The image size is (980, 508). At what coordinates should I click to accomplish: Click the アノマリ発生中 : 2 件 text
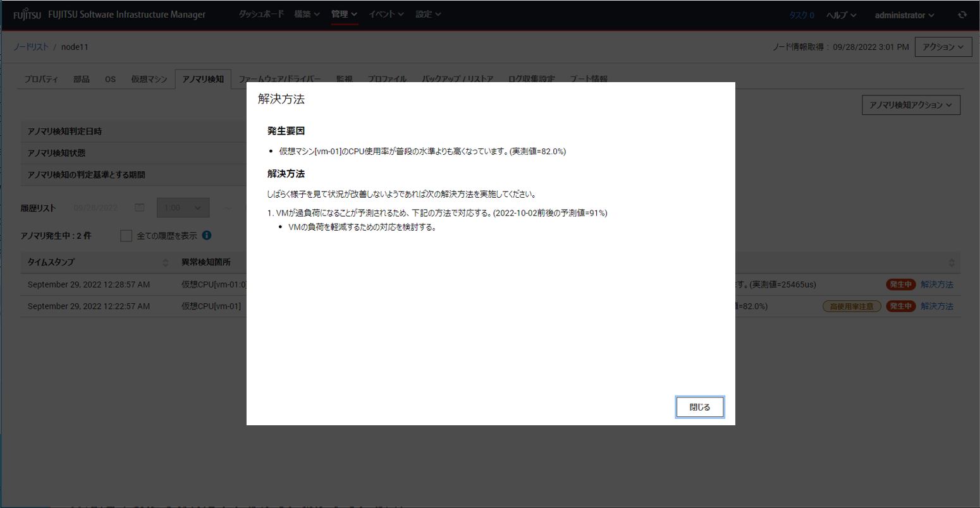click(56, 236)
